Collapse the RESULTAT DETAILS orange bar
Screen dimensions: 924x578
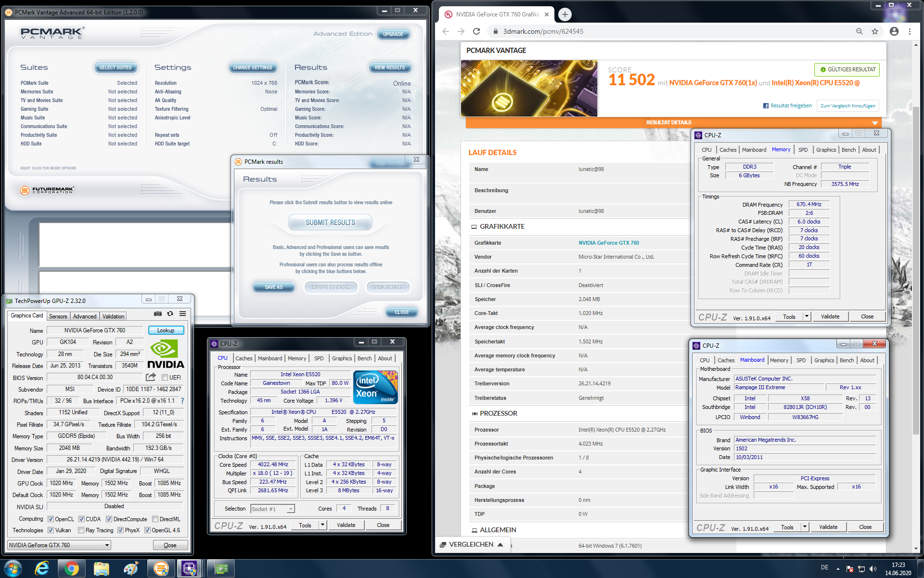[673, 122]
